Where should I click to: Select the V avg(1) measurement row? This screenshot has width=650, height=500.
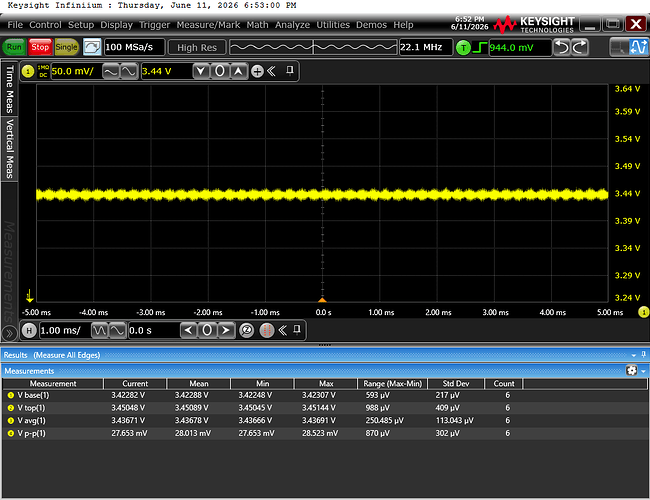[x=325, y=420]
